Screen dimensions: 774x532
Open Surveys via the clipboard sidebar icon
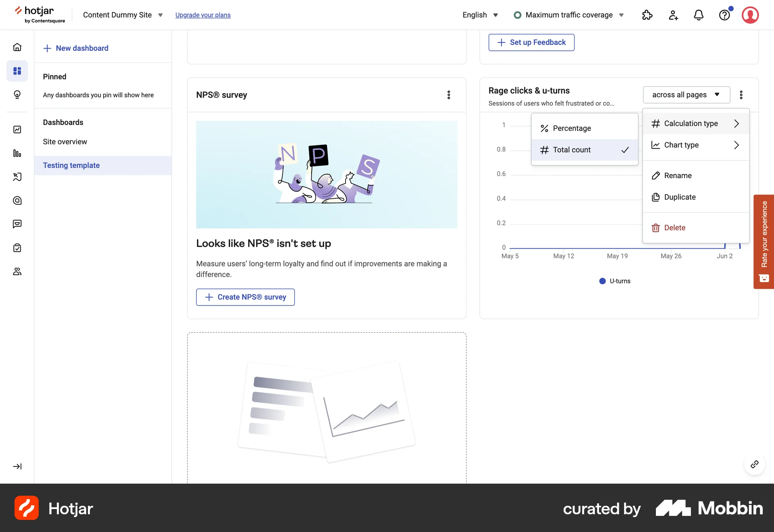coord(17,247)
